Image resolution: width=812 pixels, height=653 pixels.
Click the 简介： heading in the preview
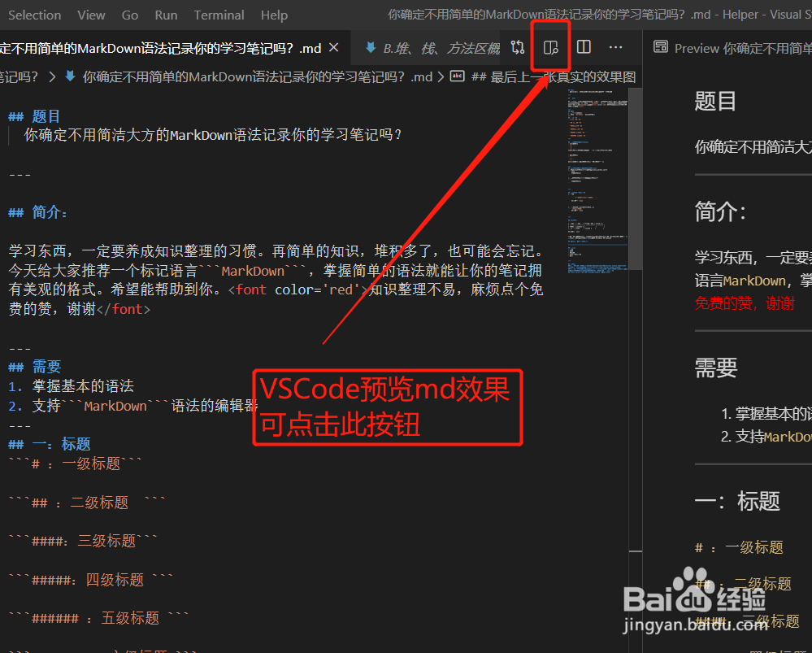(x=720, y=212)
